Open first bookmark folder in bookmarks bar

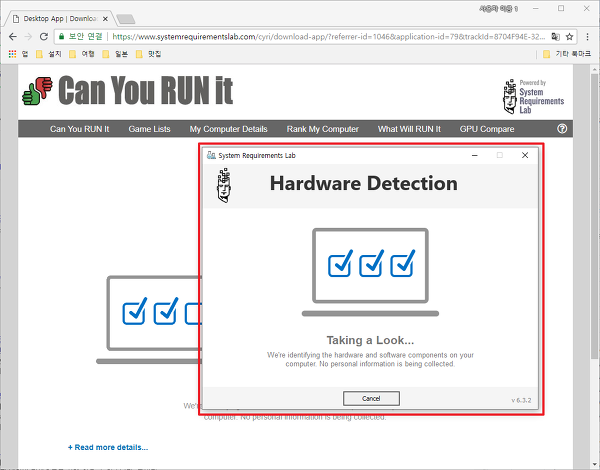pos(49,54)
